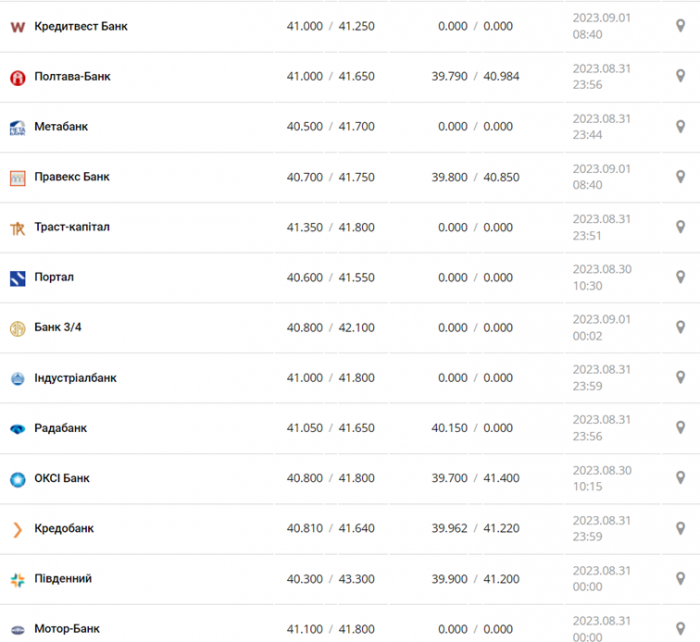Open Банк 3/4 map pin icon
The height and width of the screenshot is (642, 700).
point(680,327)
